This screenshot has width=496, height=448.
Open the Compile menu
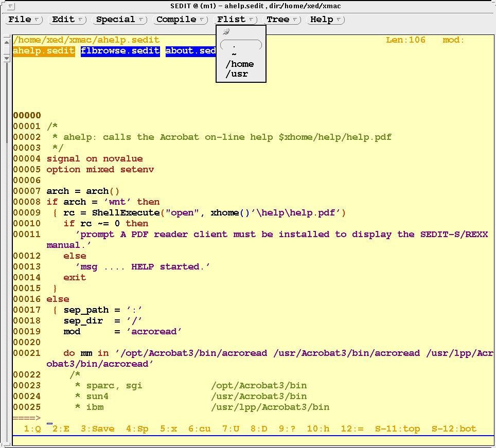[181, 20]
